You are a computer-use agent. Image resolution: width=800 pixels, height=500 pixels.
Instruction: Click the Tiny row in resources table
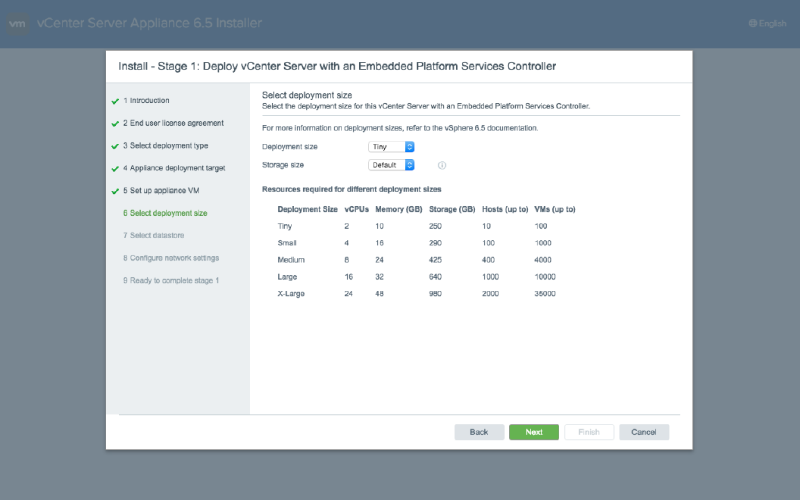425,226
